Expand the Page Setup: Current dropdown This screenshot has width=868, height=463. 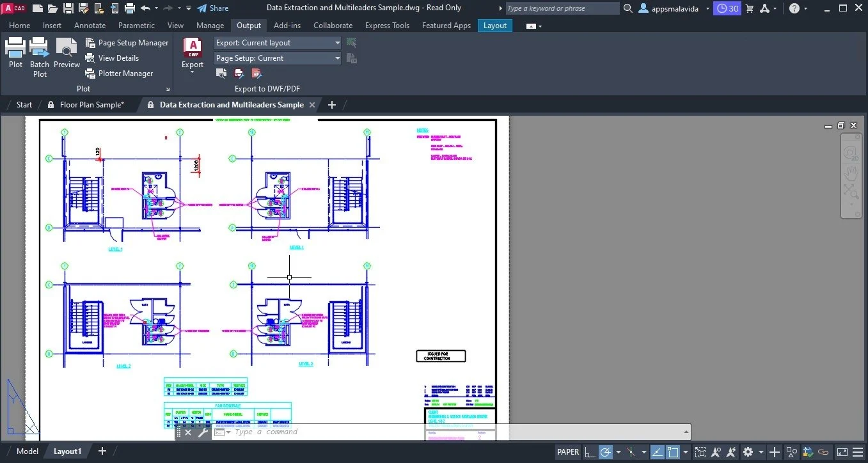[x=278, y=58]
